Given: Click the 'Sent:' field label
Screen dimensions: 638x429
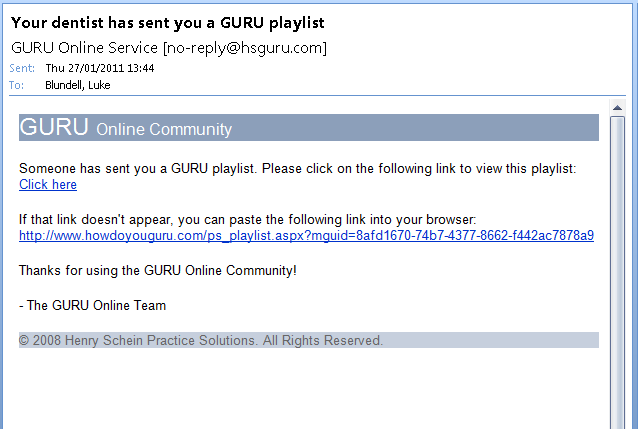Looking at the screenshot, I should click(x=22, y=68).
